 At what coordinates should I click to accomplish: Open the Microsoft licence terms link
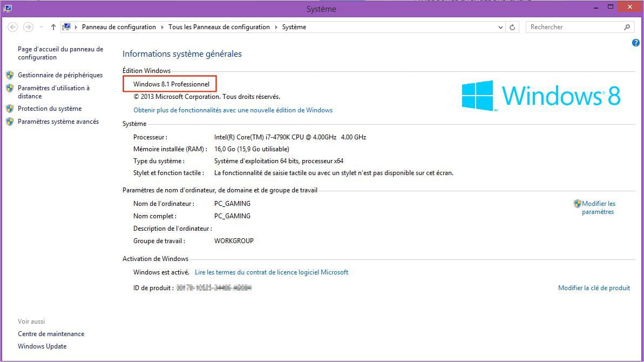(x=272, y=272)
